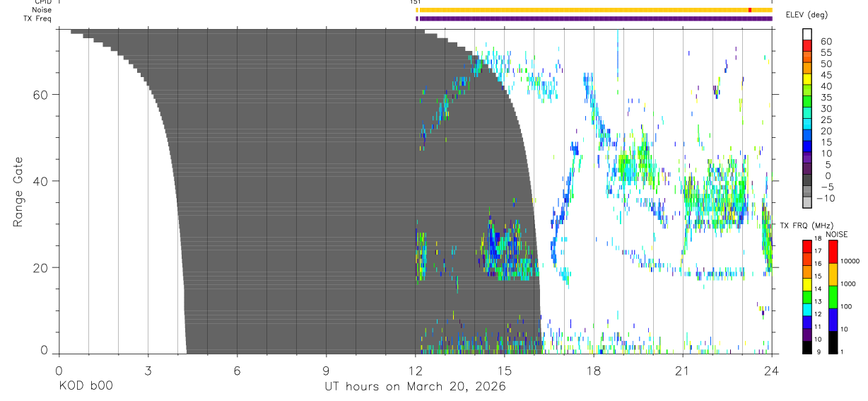Click the yellow segment of the ELEV color bar

(x=807, y=79)
